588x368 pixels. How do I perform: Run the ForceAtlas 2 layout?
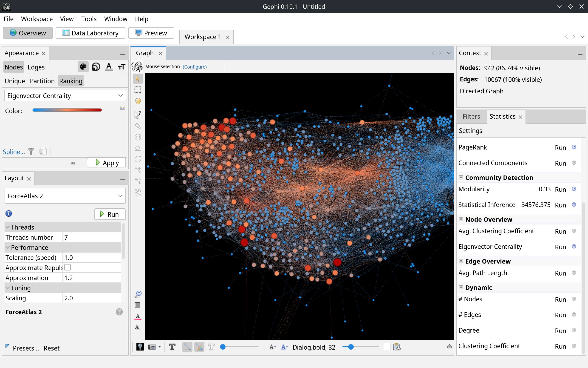point(110,214)
